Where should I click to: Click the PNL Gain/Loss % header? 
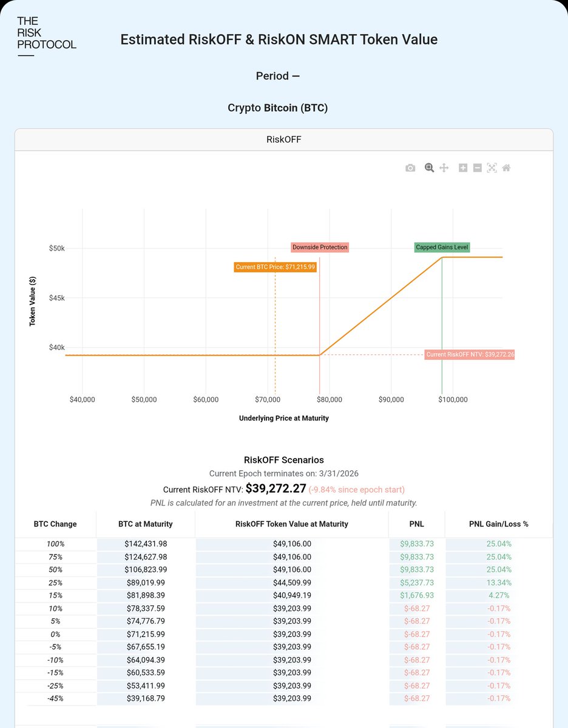[499, 524]
